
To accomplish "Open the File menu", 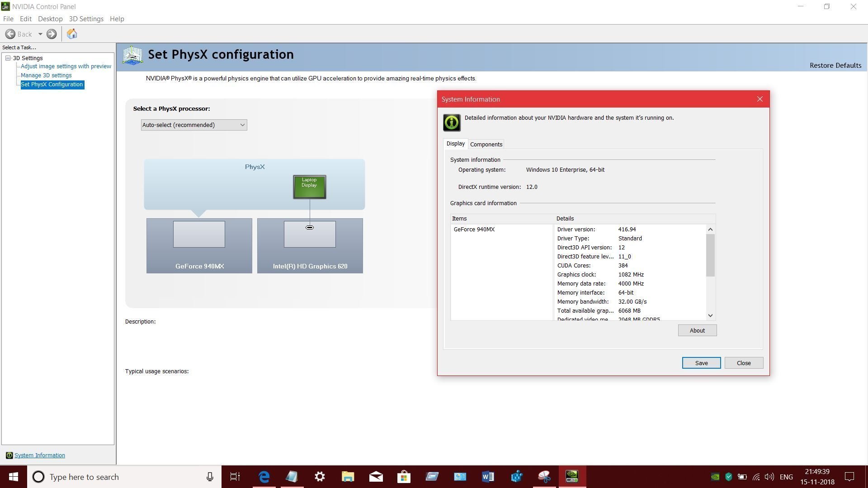I will [8, 19].
